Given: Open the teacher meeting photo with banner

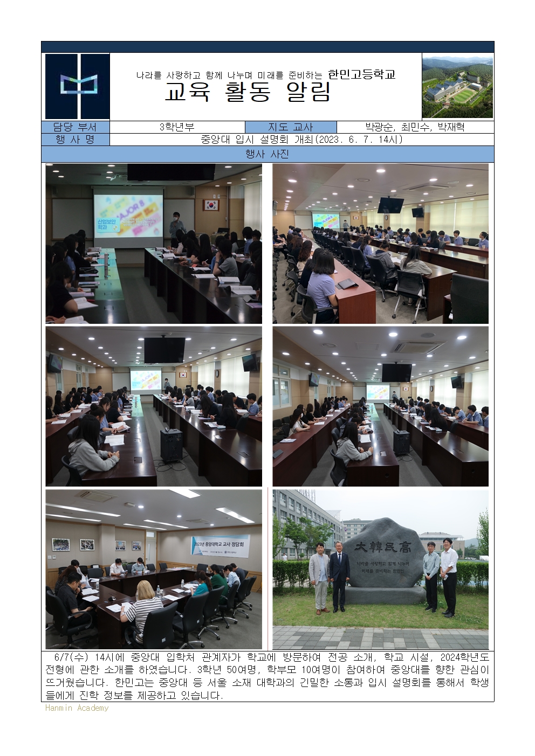Looking at the screenshot, I should click(x=154, y=569).
